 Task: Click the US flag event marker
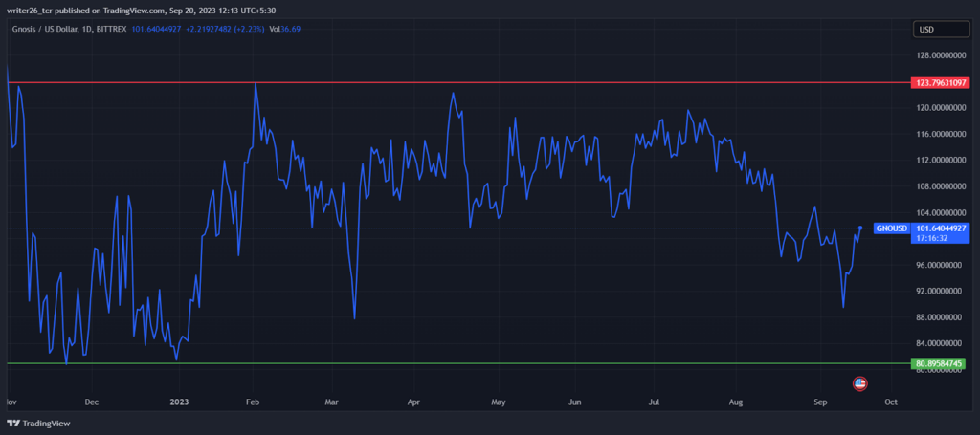tap(860, 383)
